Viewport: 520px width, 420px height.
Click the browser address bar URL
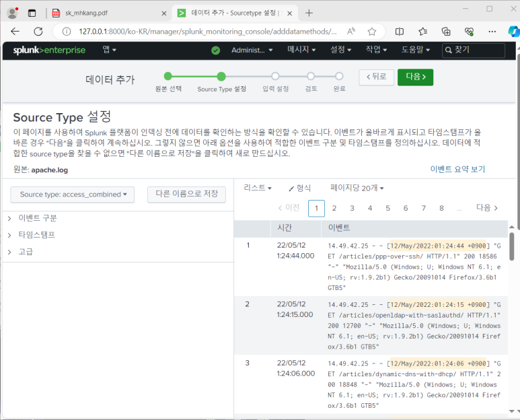coord(208,32)
